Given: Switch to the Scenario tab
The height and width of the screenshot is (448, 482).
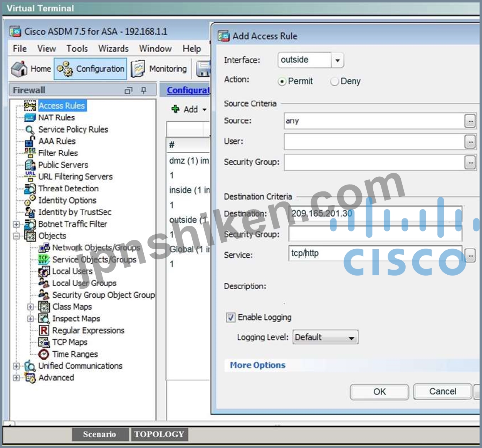Looking at the screenshot, I should pos(100,434).
